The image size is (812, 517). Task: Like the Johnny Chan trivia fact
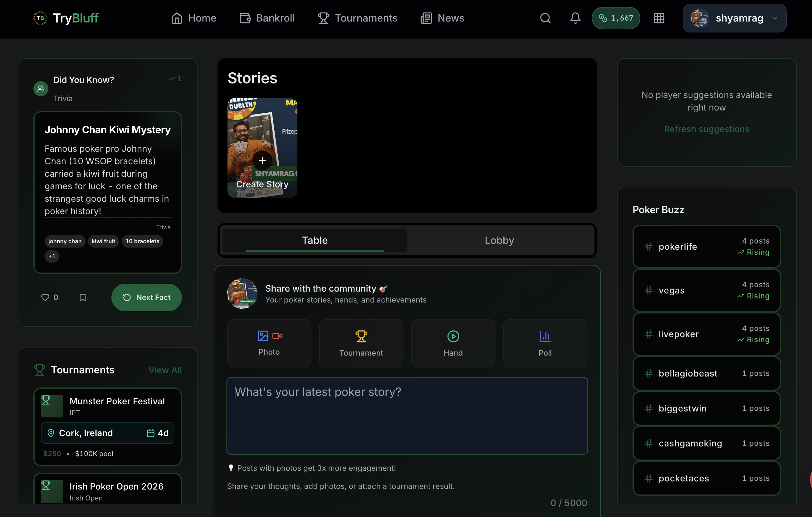click(x=45, y=297)
